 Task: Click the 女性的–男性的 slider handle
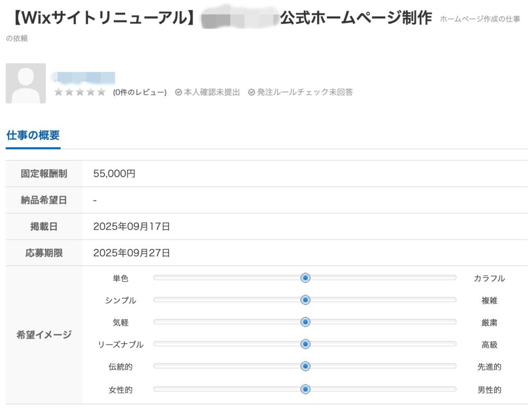pos(305,389)
